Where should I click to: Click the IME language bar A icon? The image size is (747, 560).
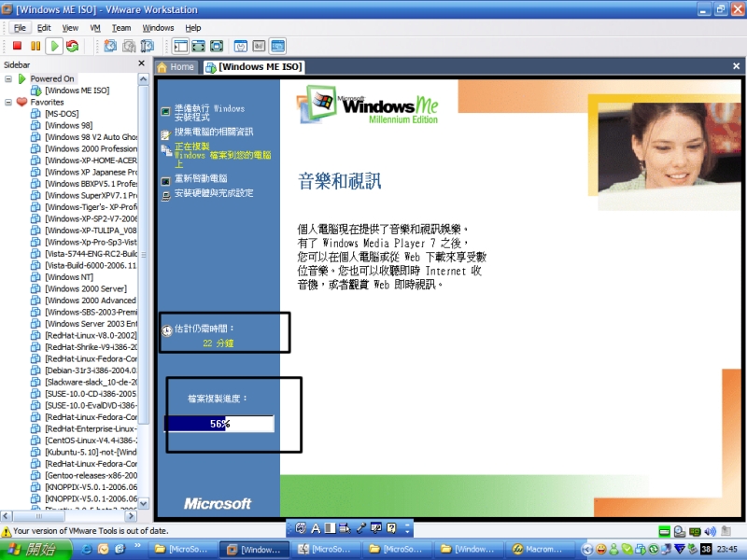316,527
